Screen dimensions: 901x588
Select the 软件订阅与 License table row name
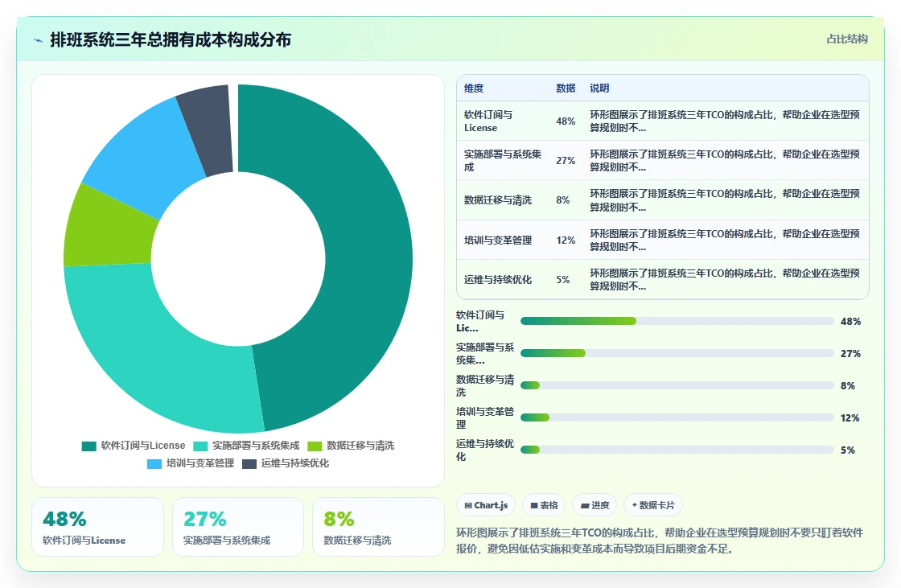click(488, 121)
